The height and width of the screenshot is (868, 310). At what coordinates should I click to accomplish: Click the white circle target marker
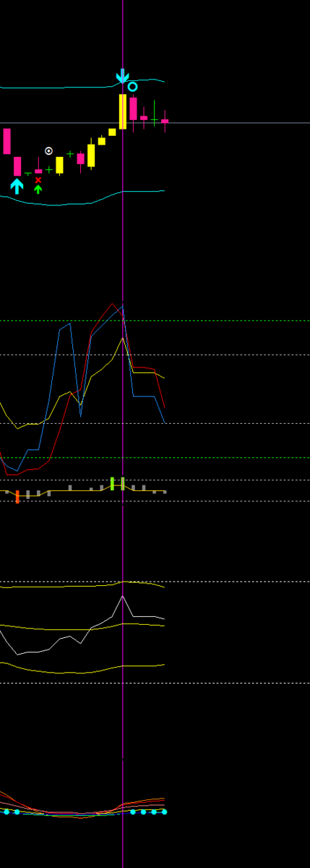pos(48,151)
